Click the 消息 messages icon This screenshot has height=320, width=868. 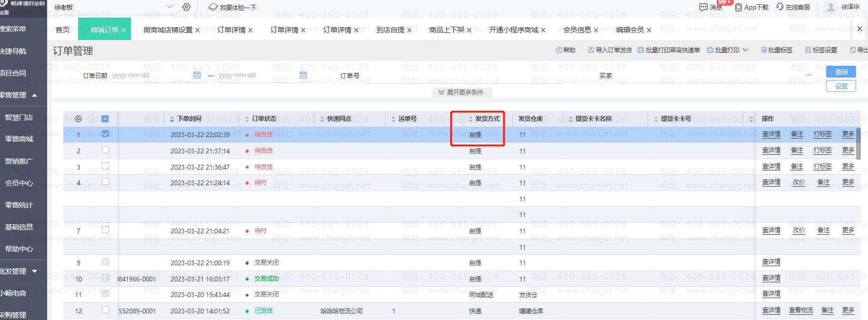pyautogui.click(x=703, y=7)
